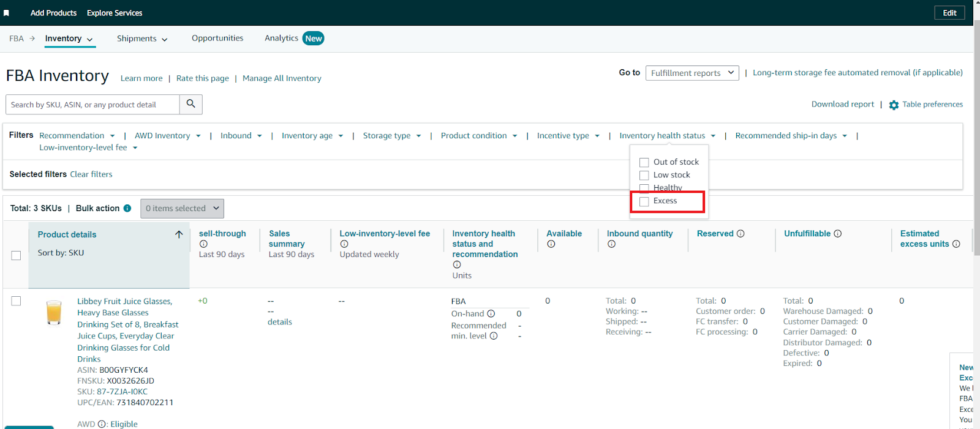
Task: Click Add Products in top bar
Action: (53, 13)
